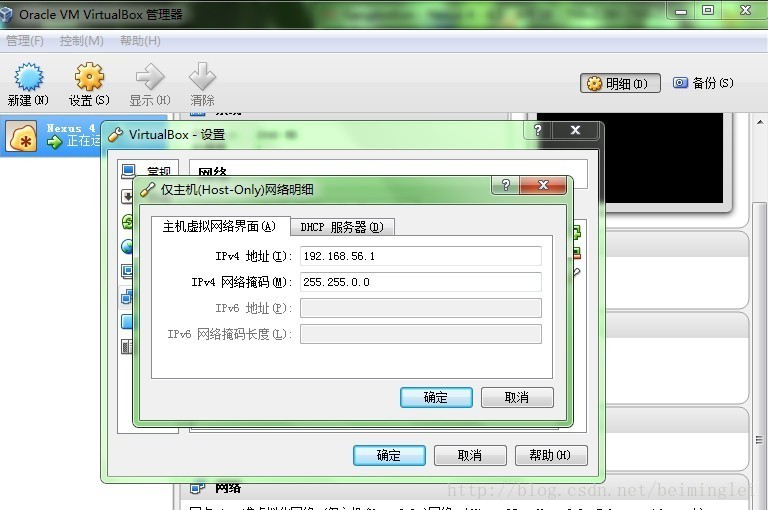Click the green running-state arrow of Nexus 4
Viewport: 768px width, 510px height.
[x=54, y=142]
